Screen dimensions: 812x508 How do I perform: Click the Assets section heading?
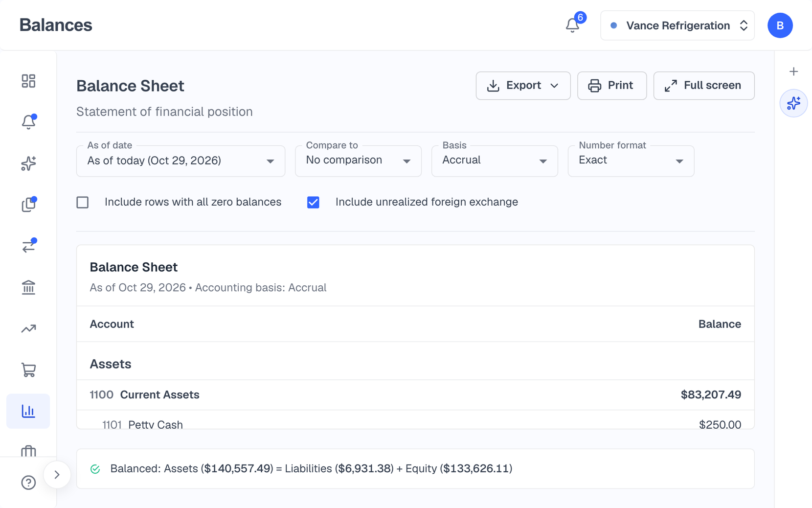111,364
